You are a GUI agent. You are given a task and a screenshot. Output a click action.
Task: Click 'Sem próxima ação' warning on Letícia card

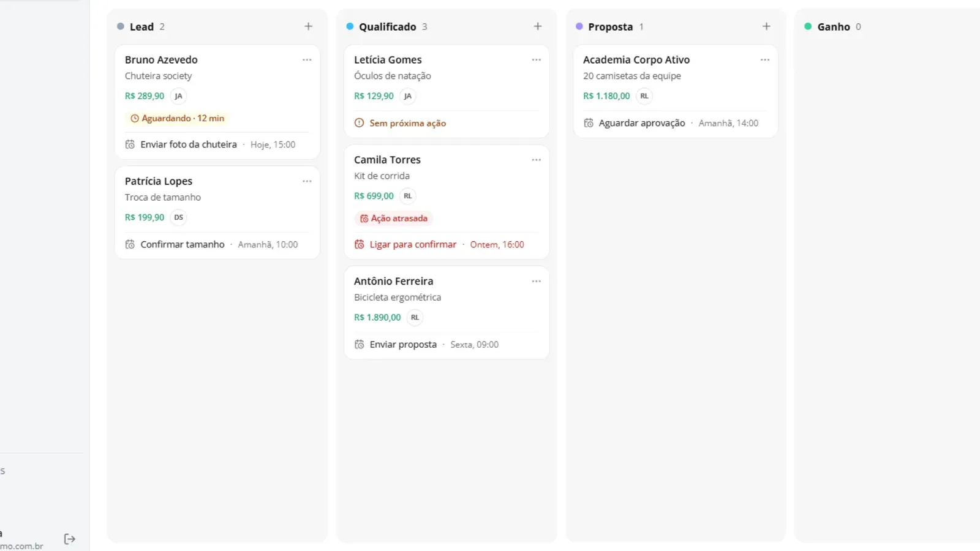tap(400, 123)
